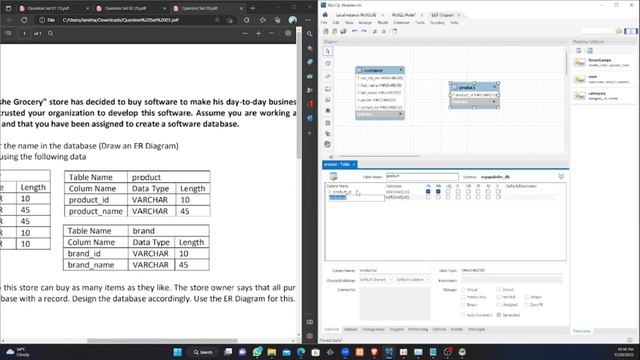
Task: Click the undo arrow in Workbench toolbar
Action: pos(355,31)
